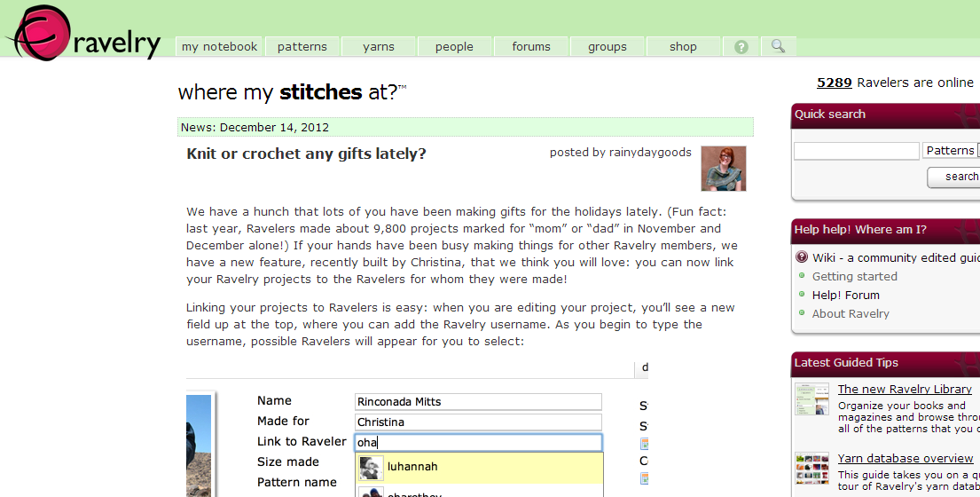This screenshot has height=497, width=980.
Task: Click the Wiki icon in help panel
Action: (802, 257)
